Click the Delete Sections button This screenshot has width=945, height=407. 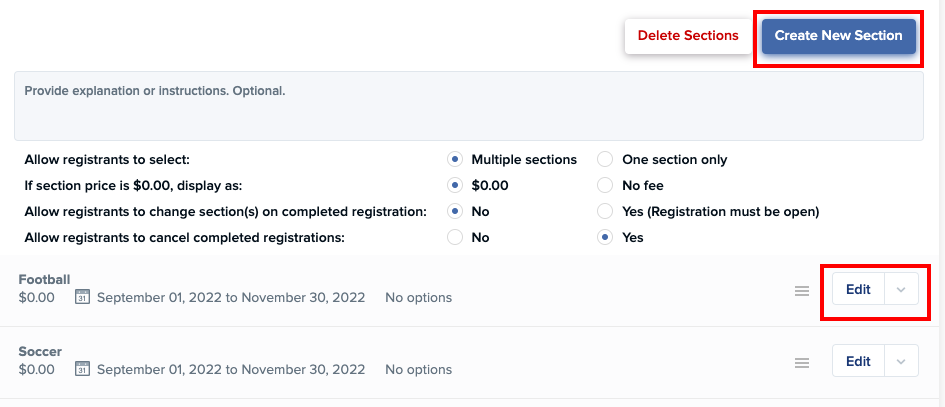pos(688,36)
